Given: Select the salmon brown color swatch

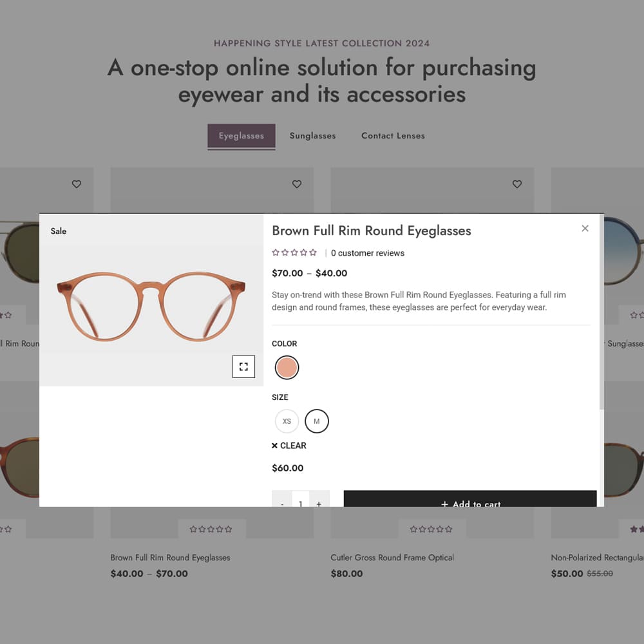Looking at the screenshot, I should click(x=287, y=367).
